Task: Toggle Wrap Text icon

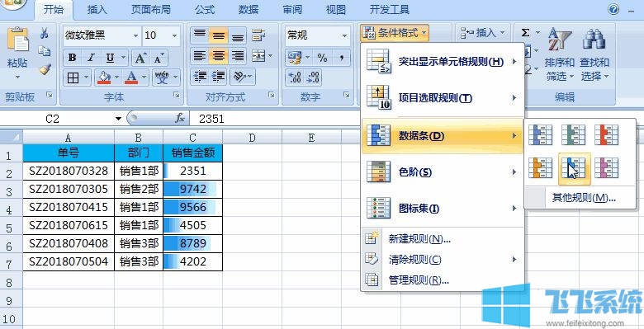Action: (x=258, y=35)
